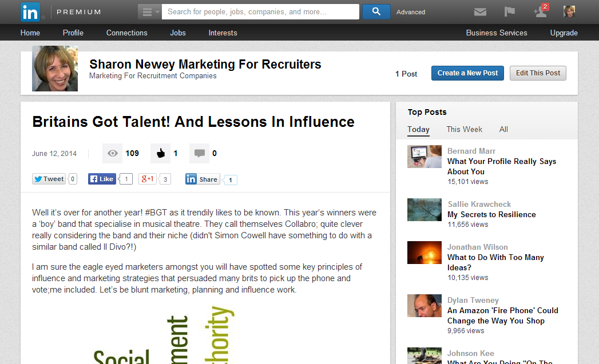599x364 pixels.
Task: Open the messages envelope icon
Action: [x=480, y=12]
